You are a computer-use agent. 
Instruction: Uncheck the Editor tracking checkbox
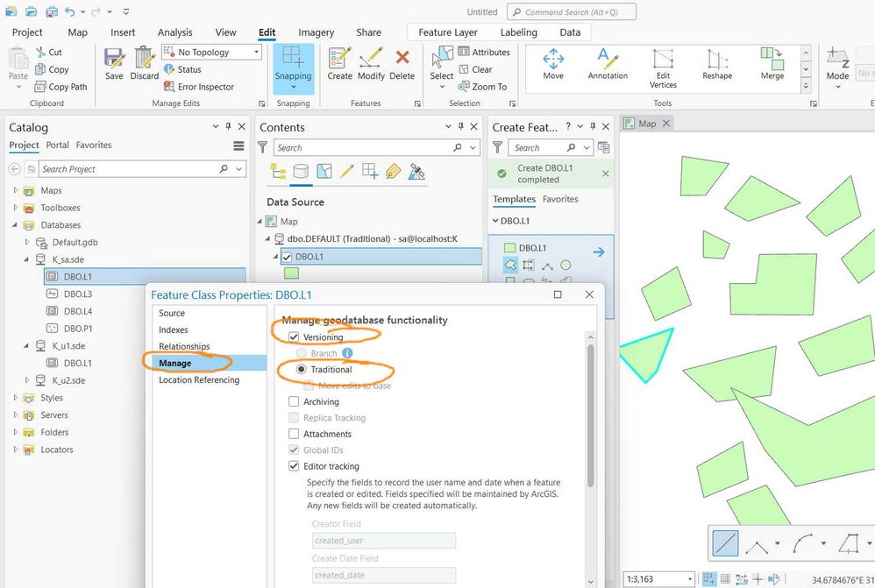tap(294, 466)
